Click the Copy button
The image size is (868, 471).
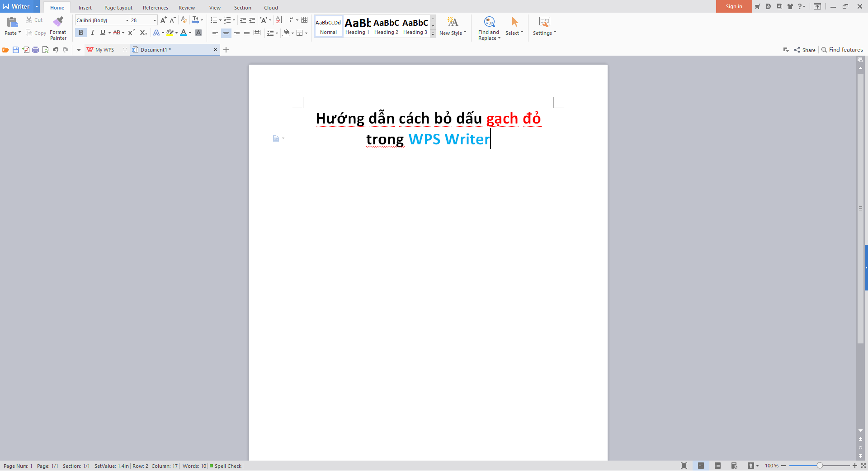tap(36, 33)
